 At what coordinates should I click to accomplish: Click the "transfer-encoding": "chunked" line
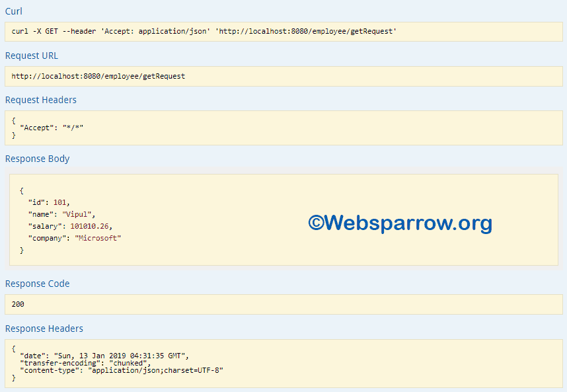pyautogui.click(x=85, y=363)
